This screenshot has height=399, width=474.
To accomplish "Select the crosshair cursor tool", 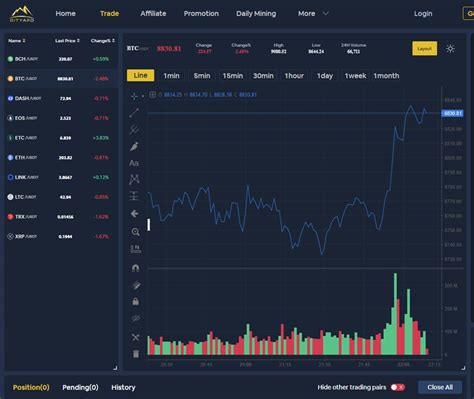I will (x=134, y=96).
